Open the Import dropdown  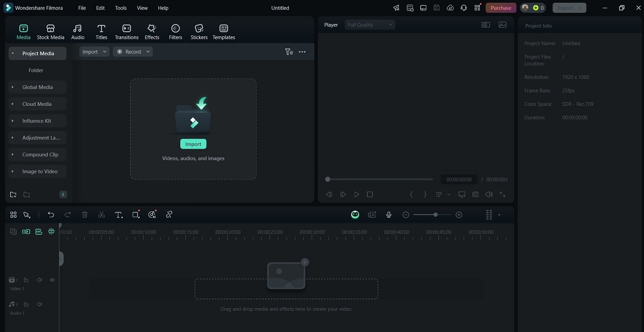(94, 52)
